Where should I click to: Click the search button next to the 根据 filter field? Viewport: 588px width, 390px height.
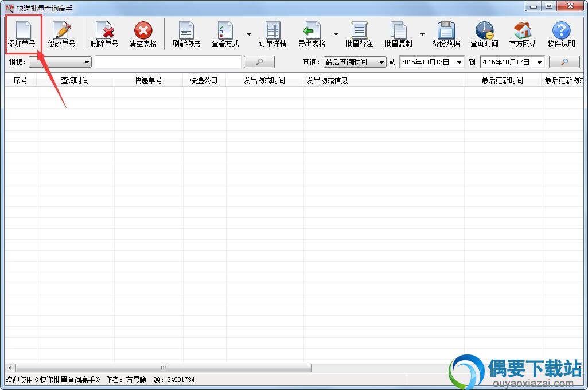click(x=259, y=62)
